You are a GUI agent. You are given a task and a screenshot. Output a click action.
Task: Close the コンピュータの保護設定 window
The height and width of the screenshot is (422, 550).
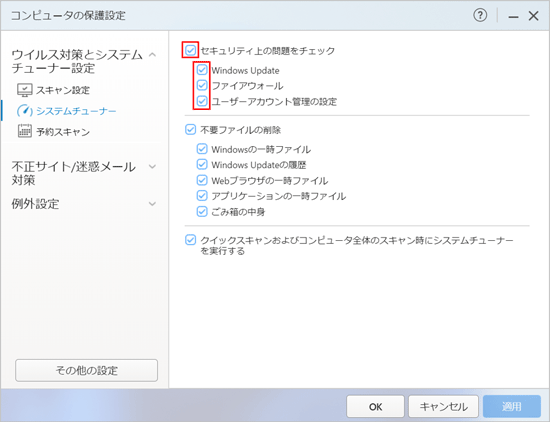[x=534, y=16]
